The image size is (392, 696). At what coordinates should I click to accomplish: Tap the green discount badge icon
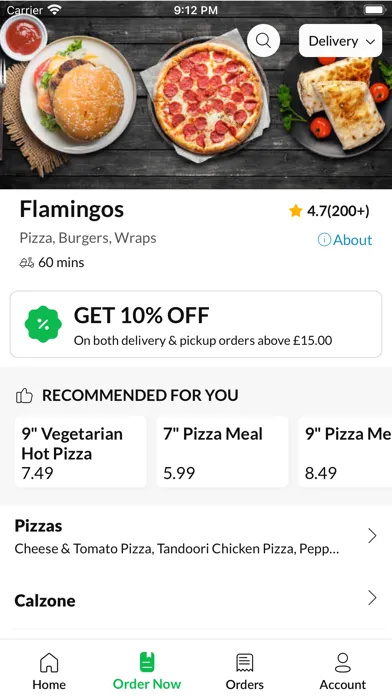point(43,324)
